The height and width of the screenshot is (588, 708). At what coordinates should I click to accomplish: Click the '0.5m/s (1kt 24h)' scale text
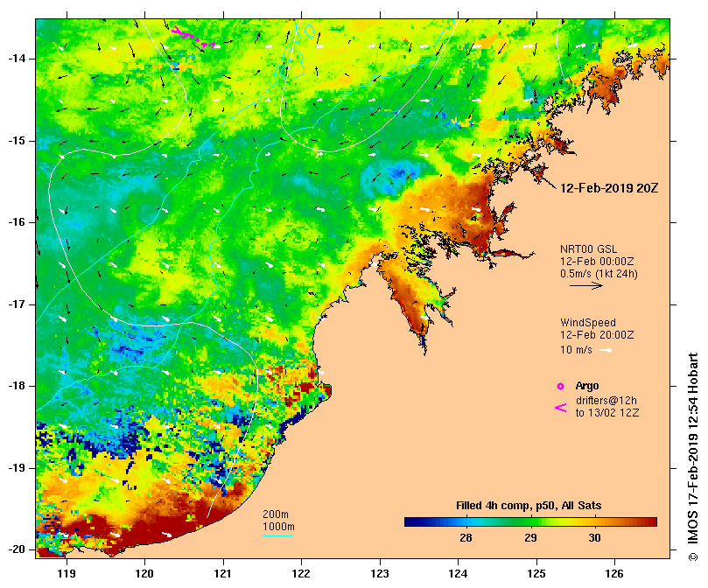pyautogui.click(x=599, y=274)
